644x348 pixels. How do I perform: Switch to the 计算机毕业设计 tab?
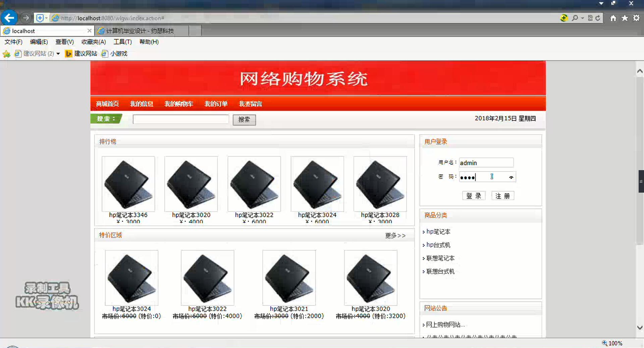pos(142,31)
